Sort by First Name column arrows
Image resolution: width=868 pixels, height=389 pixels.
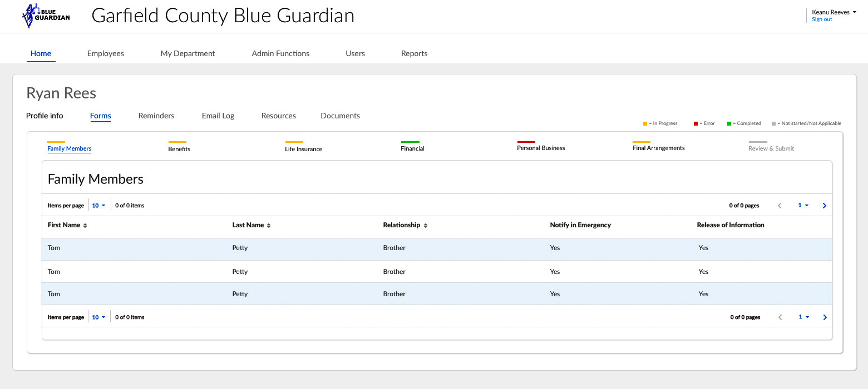85,226
